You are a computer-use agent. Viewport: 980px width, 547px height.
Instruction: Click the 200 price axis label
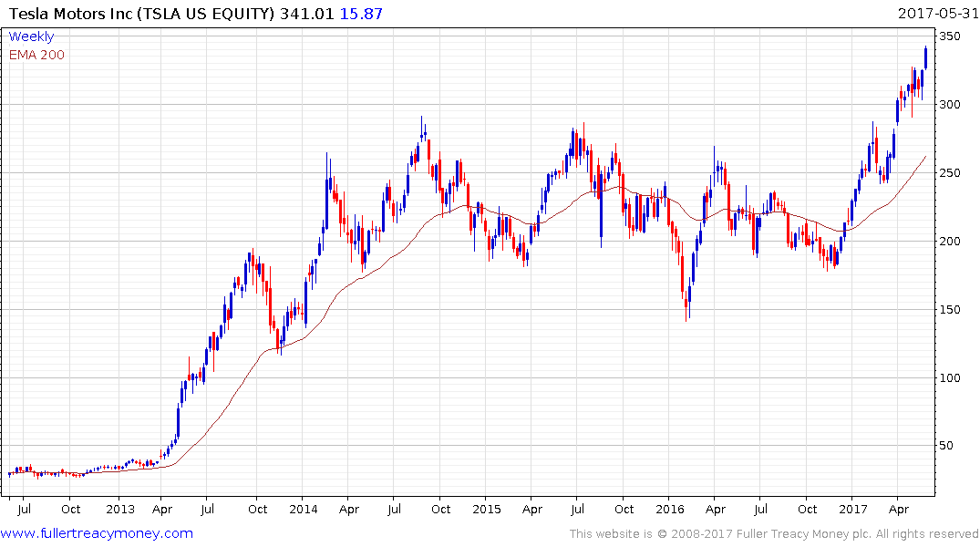(x=951, y=242)
